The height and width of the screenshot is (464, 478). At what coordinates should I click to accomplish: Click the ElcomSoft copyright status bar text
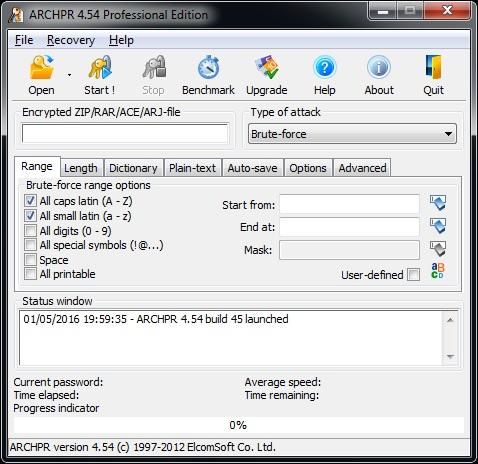[x=143, y=447]
